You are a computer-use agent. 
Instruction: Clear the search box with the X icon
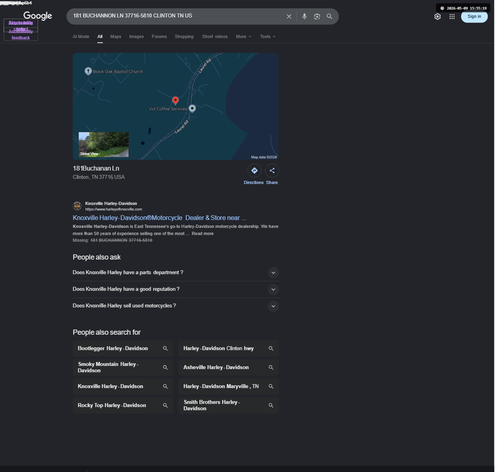click(289, 16)
